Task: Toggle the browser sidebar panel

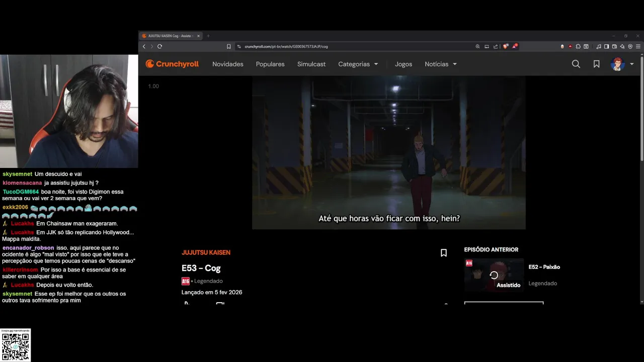Action: point(606,46)
